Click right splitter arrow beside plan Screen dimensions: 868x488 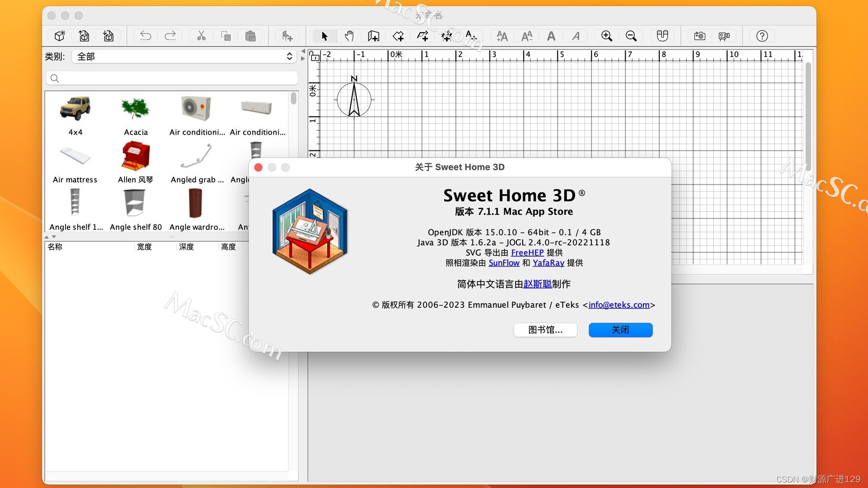[303, 59]
